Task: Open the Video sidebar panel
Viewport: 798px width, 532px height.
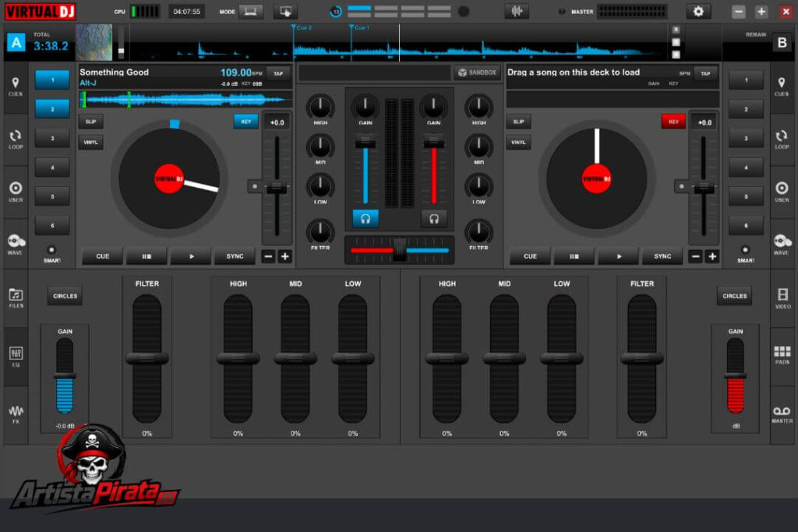Action: point(782,298)
